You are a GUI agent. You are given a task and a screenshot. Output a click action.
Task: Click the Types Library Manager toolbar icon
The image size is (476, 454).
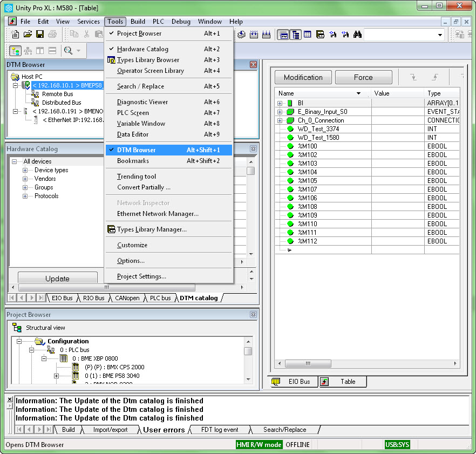(x=320, y=35)
